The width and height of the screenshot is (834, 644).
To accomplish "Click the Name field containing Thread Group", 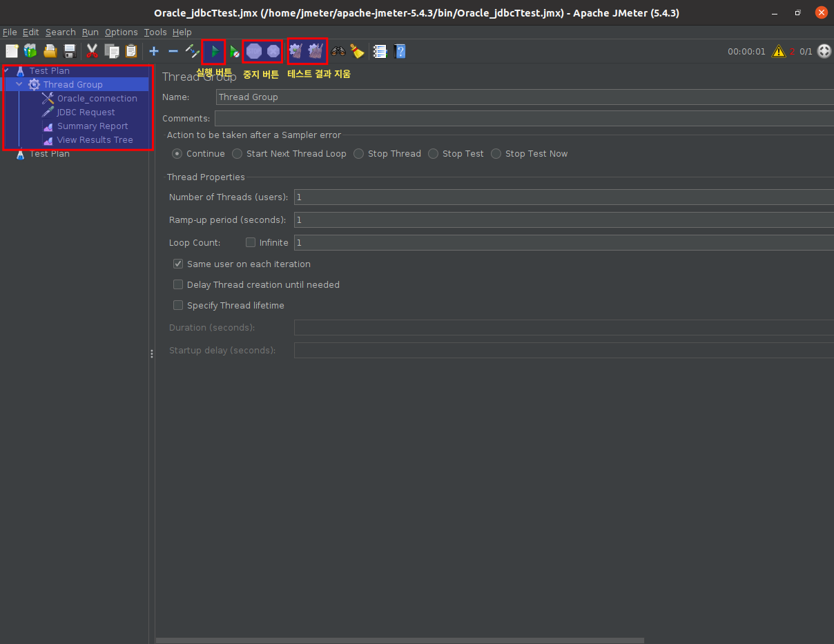I will 525,97.
